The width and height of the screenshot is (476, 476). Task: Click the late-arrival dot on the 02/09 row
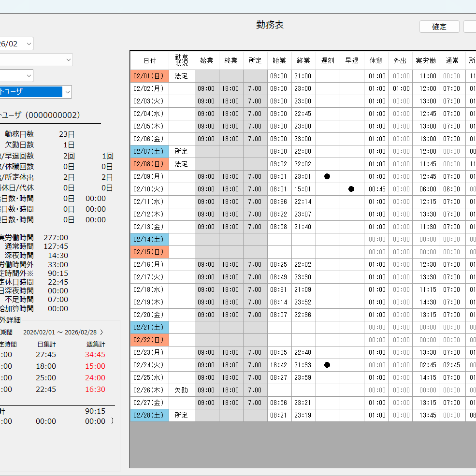click(x=327, y=176)
